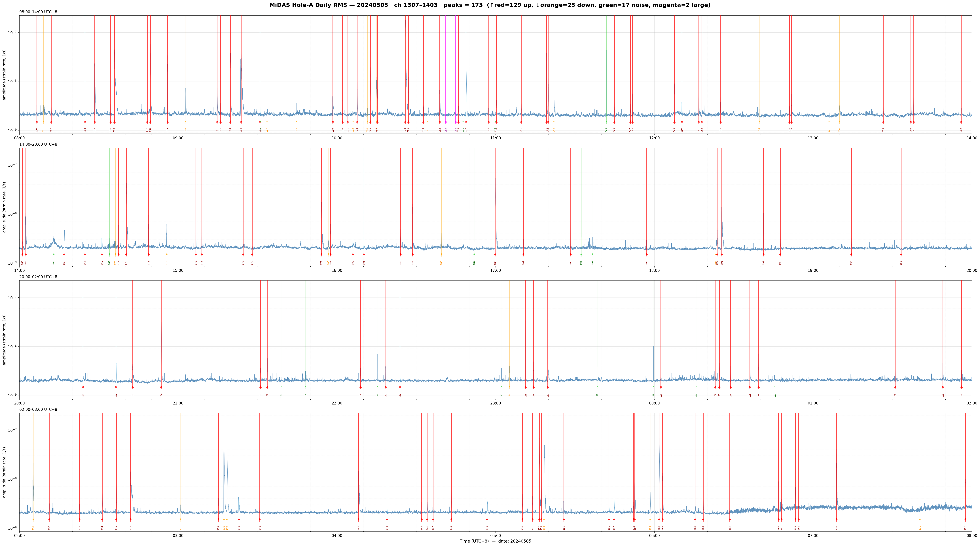Click the red peak number label 165

click(x=730, y=528)
